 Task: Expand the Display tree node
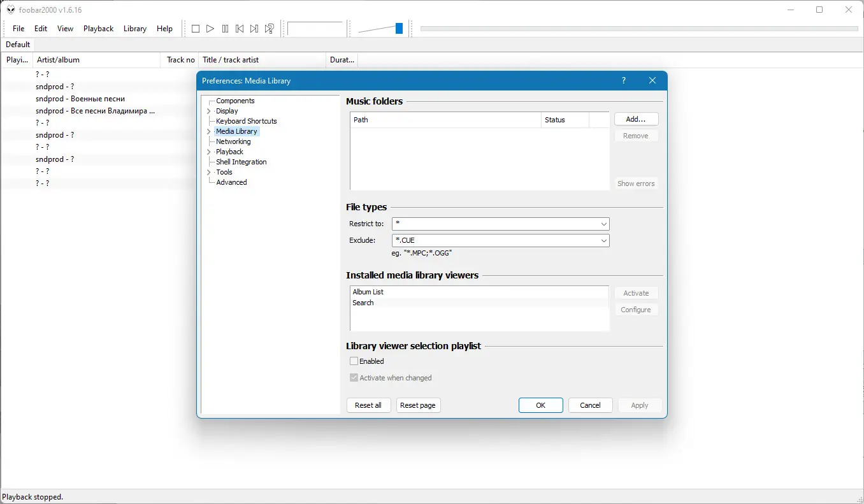click(209, 111)
